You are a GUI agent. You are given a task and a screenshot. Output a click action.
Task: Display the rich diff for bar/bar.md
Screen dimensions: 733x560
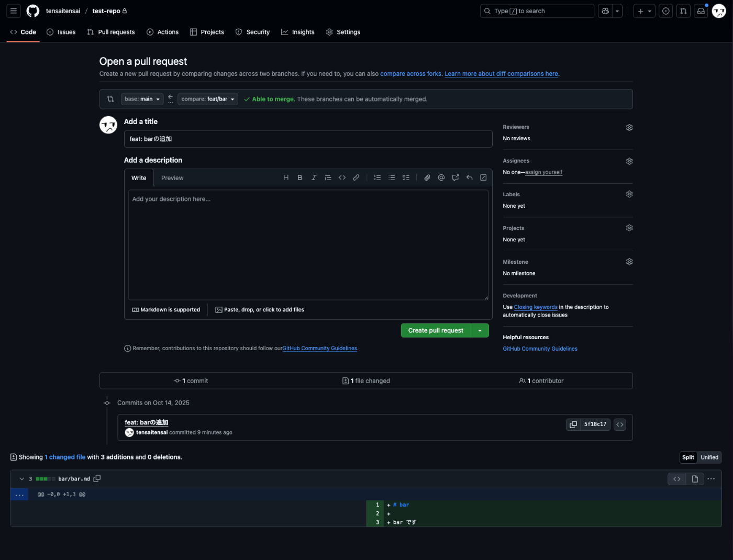tap(695, 479)
